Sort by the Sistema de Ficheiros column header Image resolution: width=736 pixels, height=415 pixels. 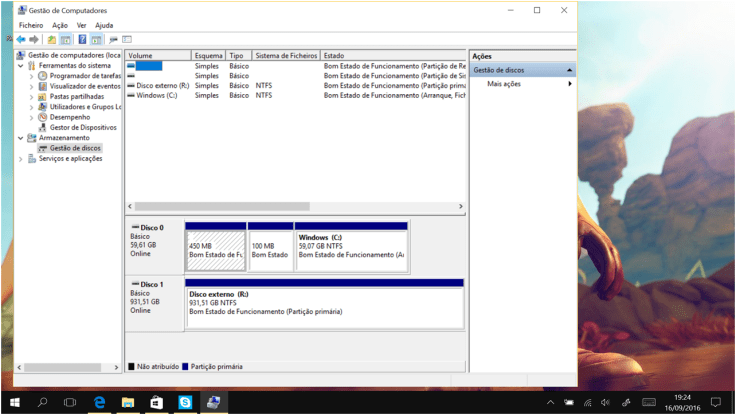[286, 56]
